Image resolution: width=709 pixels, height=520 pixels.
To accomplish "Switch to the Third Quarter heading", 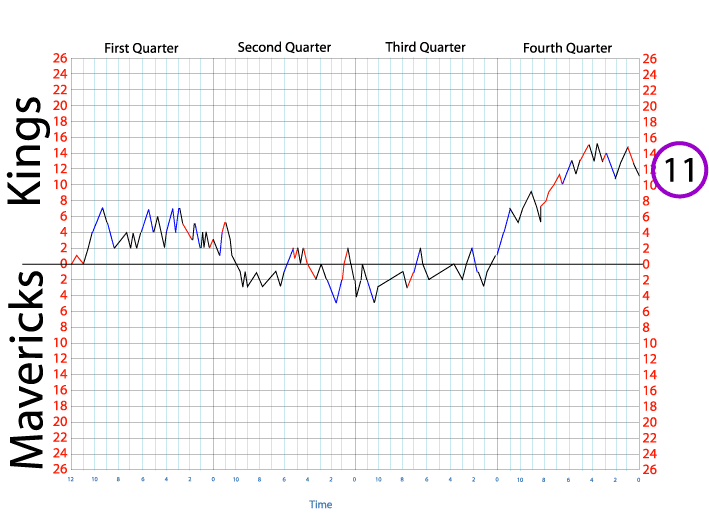I will point(425,48).
